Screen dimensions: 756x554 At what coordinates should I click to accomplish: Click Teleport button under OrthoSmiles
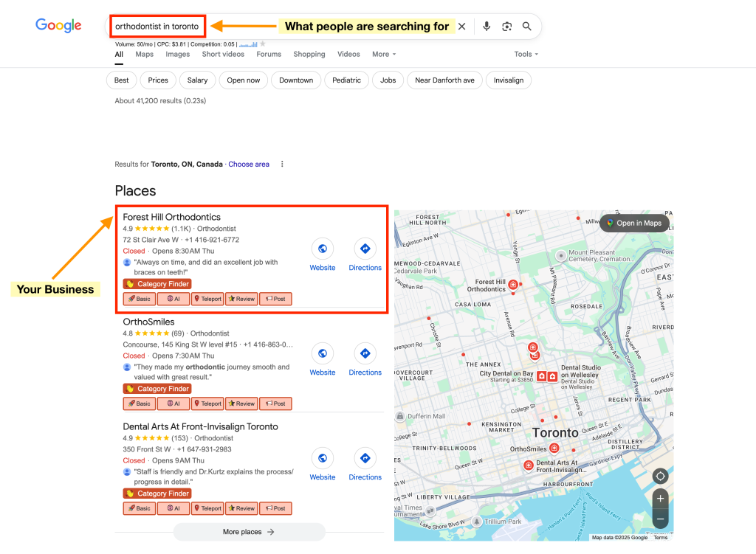click(x=207, y=404)
